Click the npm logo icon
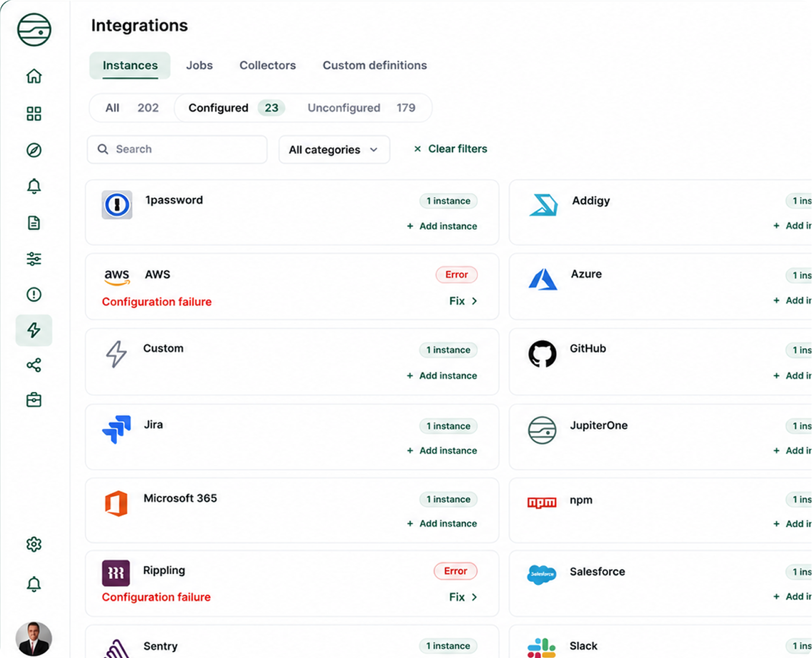 tap(542, 503)
